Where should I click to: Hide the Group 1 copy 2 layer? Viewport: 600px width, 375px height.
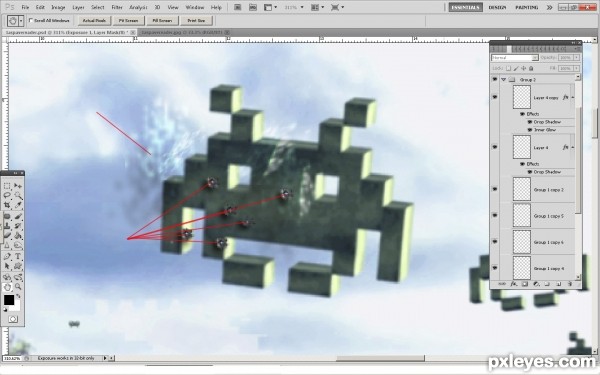495,189
